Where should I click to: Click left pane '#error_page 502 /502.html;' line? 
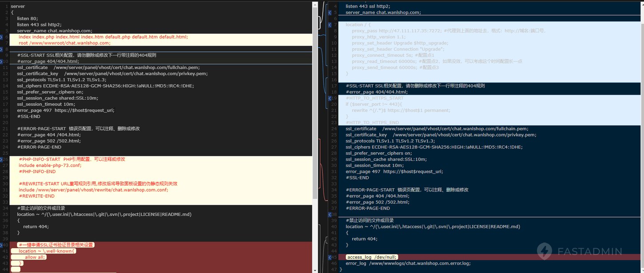(x=49, y=141)
